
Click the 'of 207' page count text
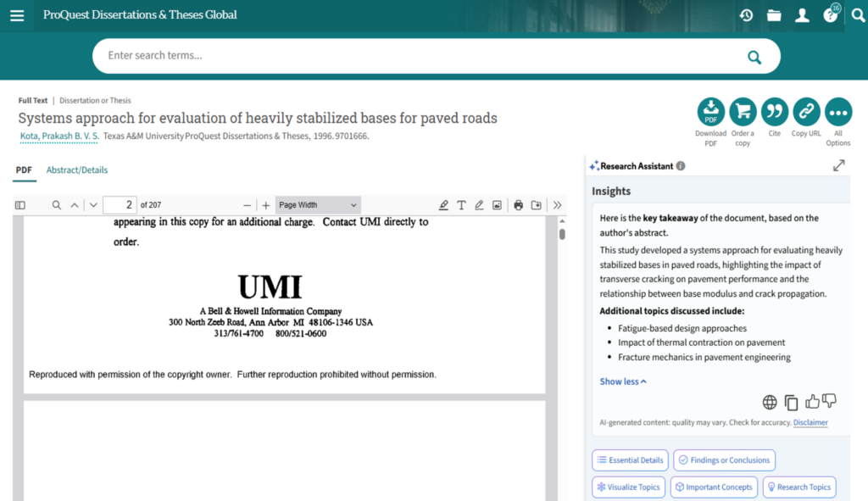(151, 205)
